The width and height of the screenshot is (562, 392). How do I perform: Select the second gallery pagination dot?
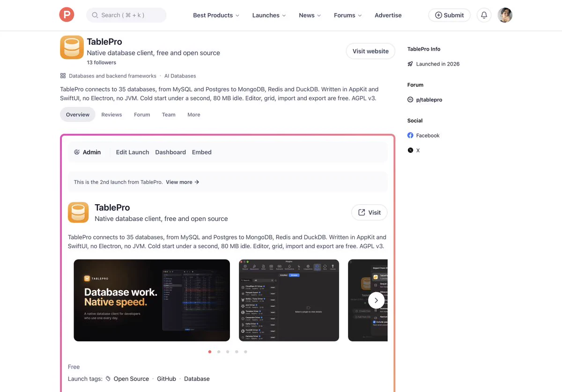point(219,352)
